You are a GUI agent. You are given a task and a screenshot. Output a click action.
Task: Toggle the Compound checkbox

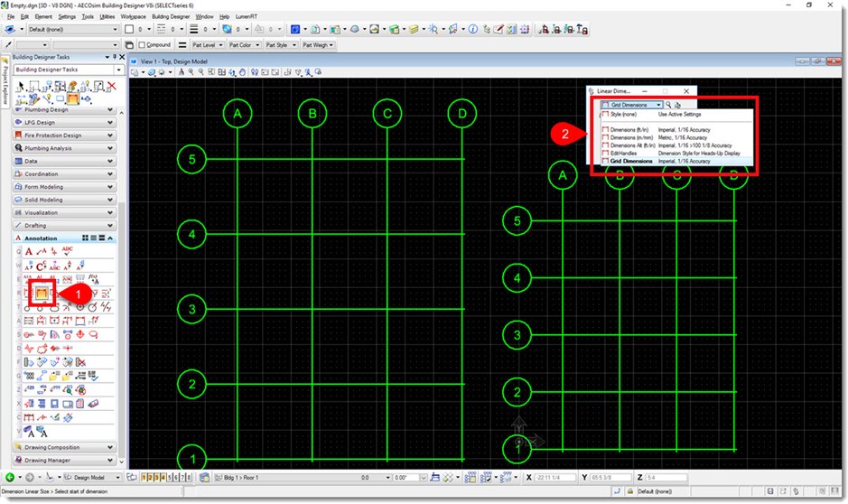142,45
